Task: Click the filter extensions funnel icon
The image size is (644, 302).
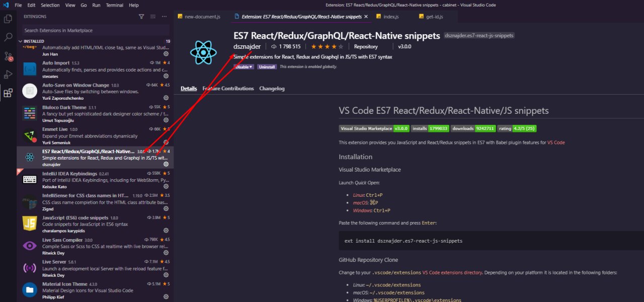Action: pyautogui.click(x=141, y=17)
